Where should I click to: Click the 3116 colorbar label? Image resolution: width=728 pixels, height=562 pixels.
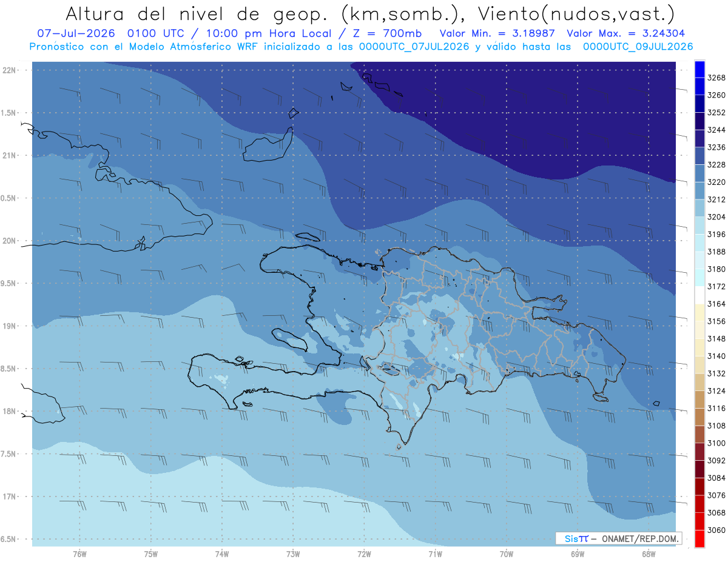(x=716, y=409)
